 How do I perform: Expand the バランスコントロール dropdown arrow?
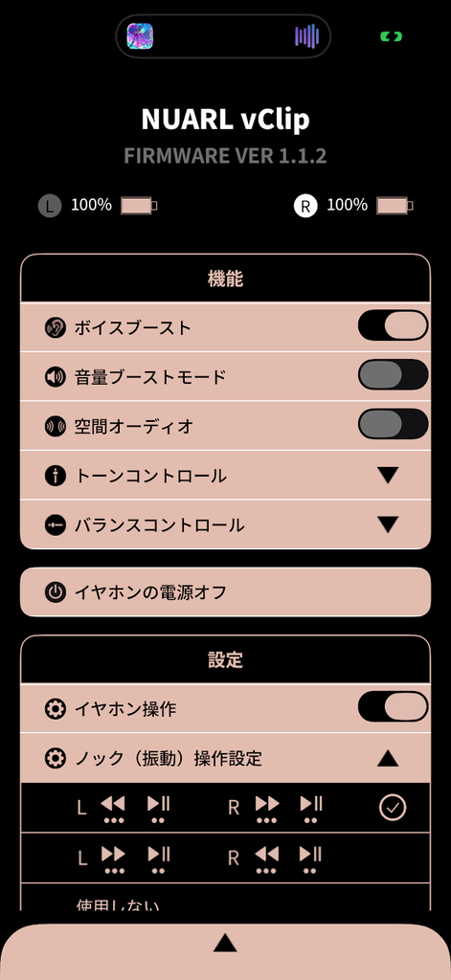388,525
